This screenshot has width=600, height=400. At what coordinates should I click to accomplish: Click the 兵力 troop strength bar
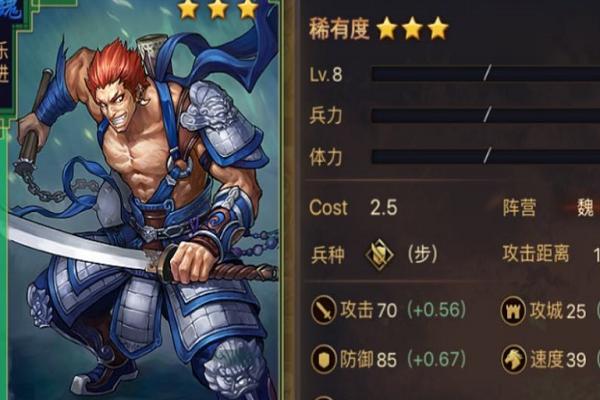tap(485, 115)
